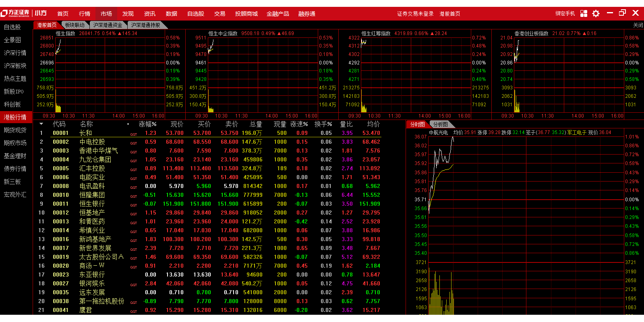Sort by 涨幅% column header
644x322 pixels.
(x=147, y=124)
